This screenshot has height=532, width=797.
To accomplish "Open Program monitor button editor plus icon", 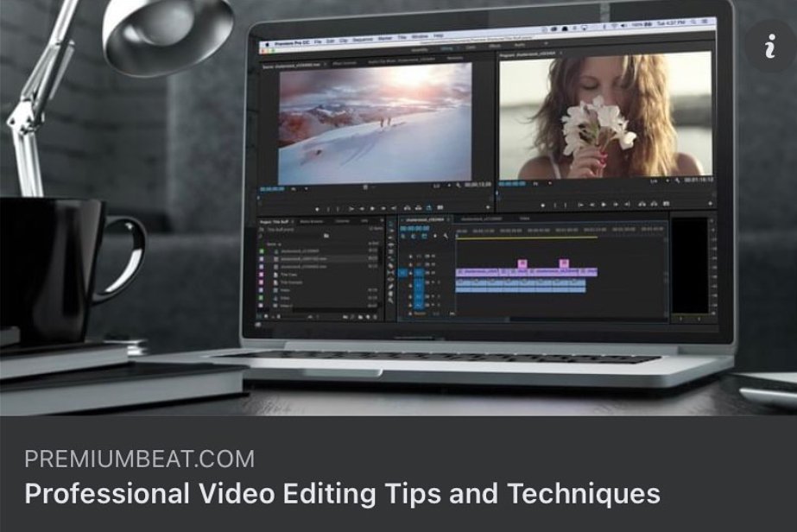I will [x=710, y=204].
